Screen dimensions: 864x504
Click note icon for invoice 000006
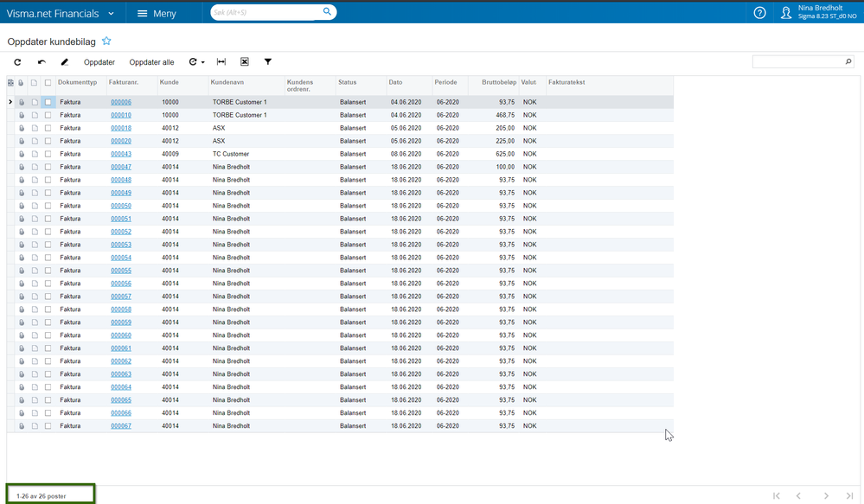point(35,102)
